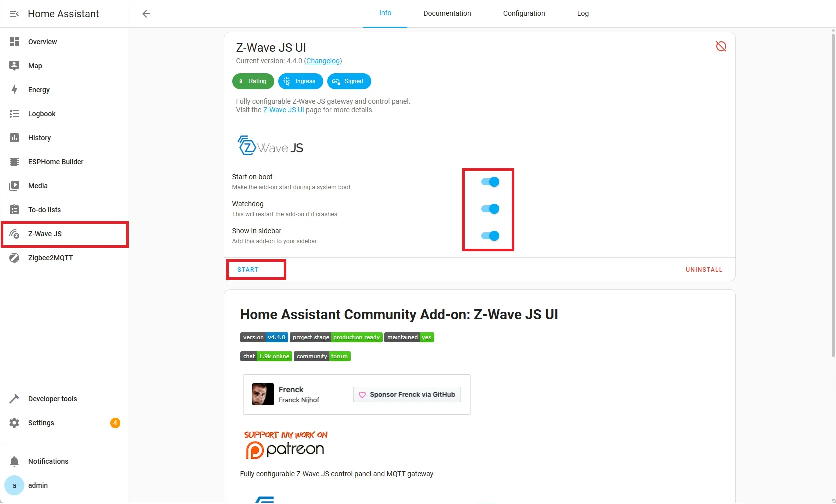Switch to the Documentation tab
This screenshot has height=504, width=836.
(447, 13)
